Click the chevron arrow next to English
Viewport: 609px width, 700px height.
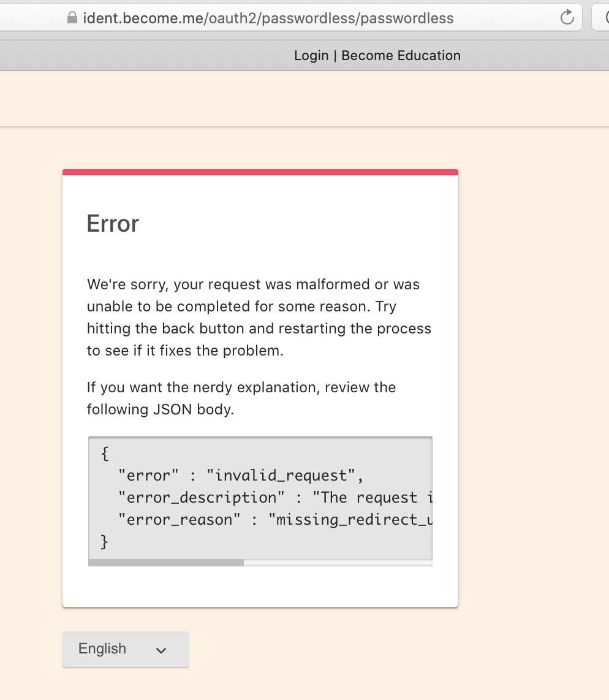pyautogui.click(x=160, y=649)
